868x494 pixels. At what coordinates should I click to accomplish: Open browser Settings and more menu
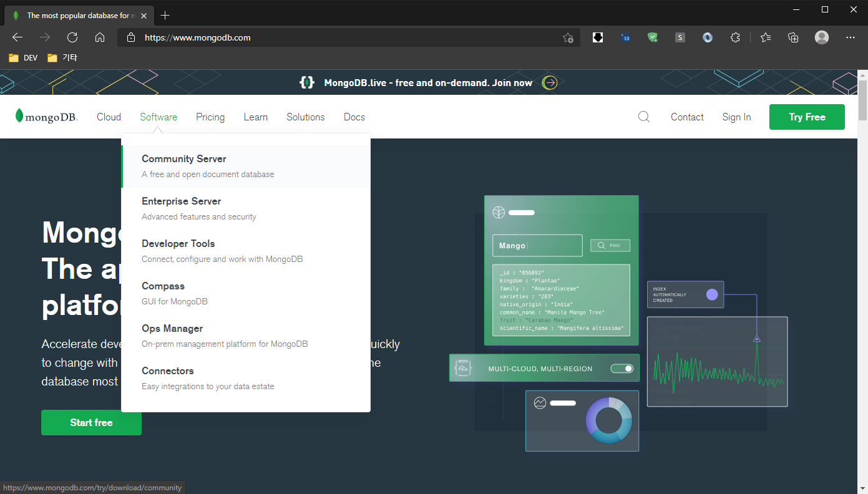coord(851,37)
